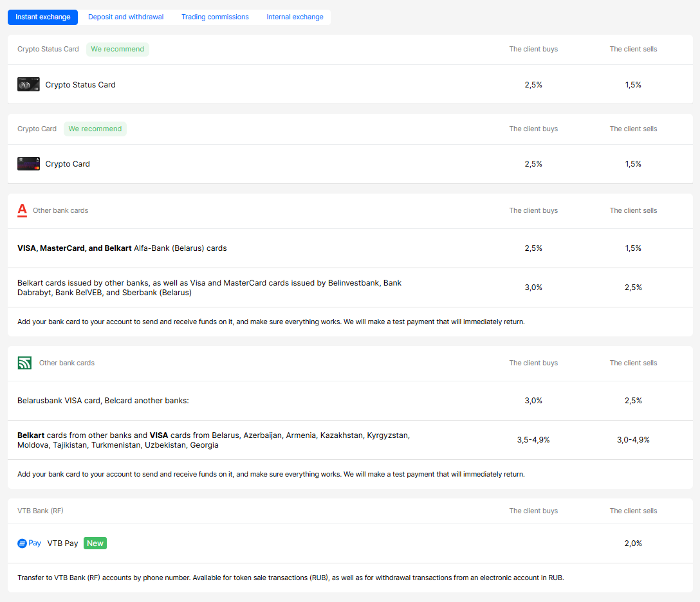This screenshot has height=602, width=700.
Task: Click the Crypto Card section heading
Action: pyautogui.click(x=37, y=129)
